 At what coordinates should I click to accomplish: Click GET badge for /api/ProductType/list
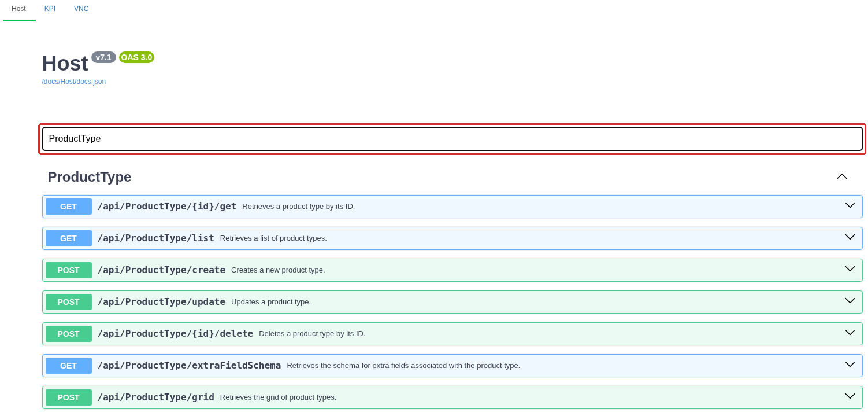69,238
